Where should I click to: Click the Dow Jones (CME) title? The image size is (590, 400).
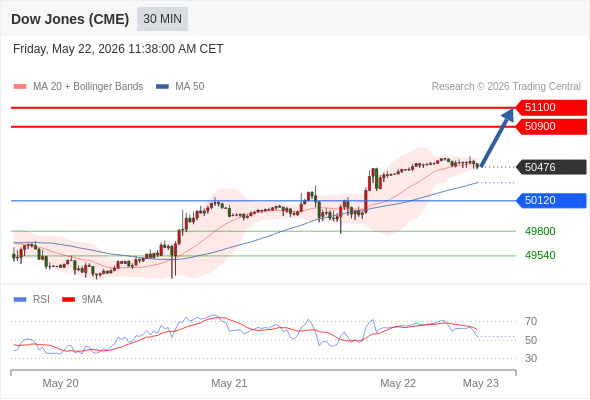[x=70, y=19]
